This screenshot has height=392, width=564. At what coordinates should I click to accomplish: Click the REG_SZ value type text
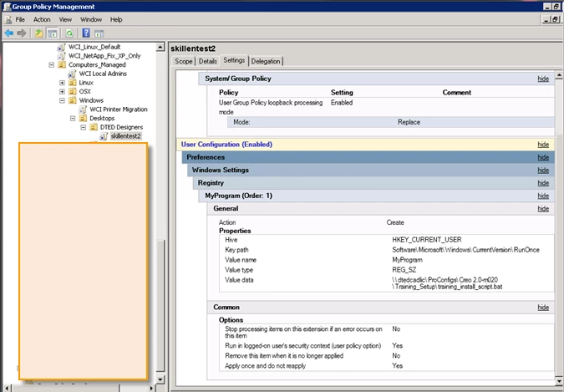pos(404,270)
